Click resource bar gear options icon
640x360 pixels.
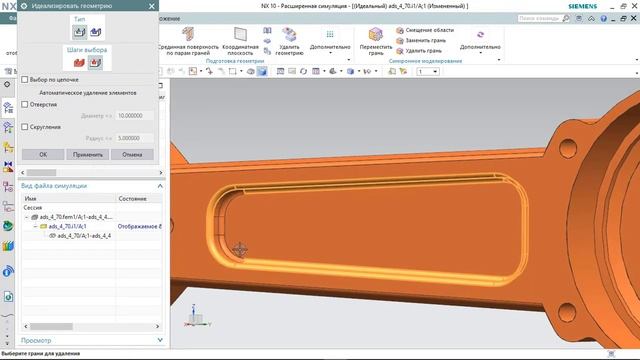[7, 84]
